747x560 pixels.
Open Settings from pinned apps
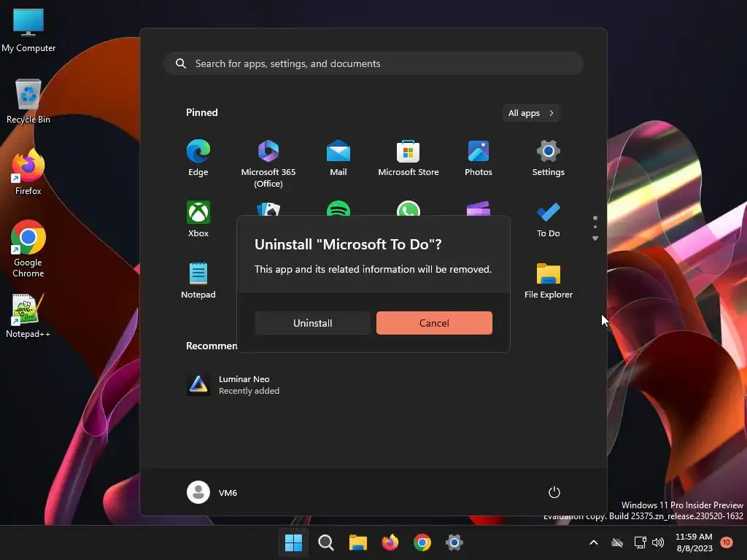click(x=549, y=158)
